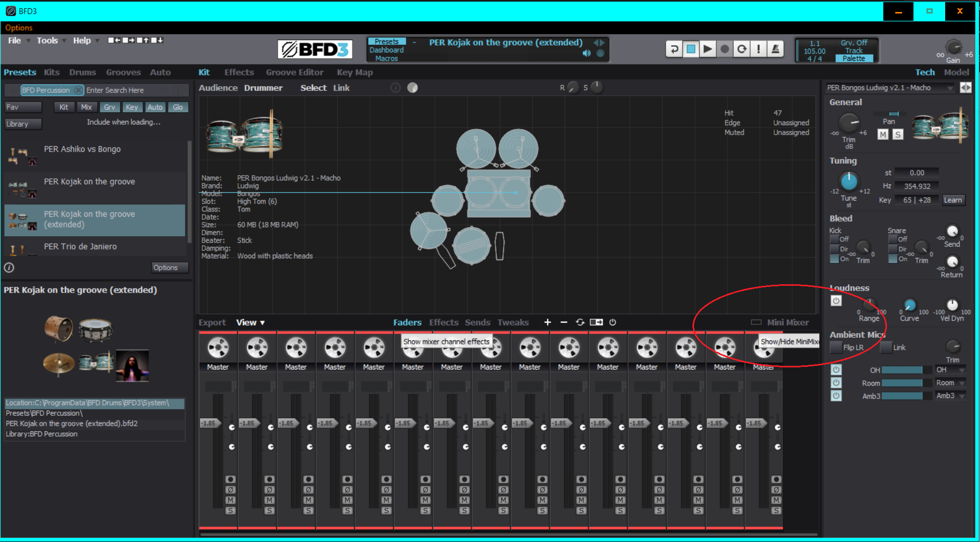Enable the Ambient Mics Link checkbox
The width and height of the screenshot is (980, 542).
[x=886, y=347]
